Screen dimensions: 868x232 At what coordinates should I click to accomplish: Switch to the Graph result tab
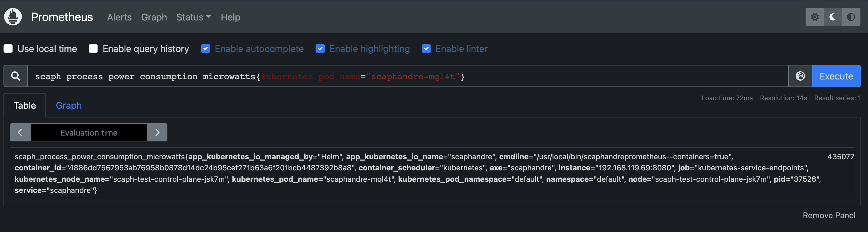click(x=69, y=105)
